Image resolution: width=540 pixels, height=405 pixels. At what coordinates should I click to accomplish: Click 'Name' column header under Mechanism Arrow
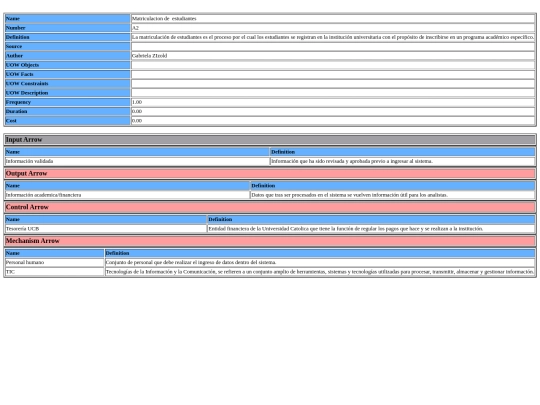[54, 253]
